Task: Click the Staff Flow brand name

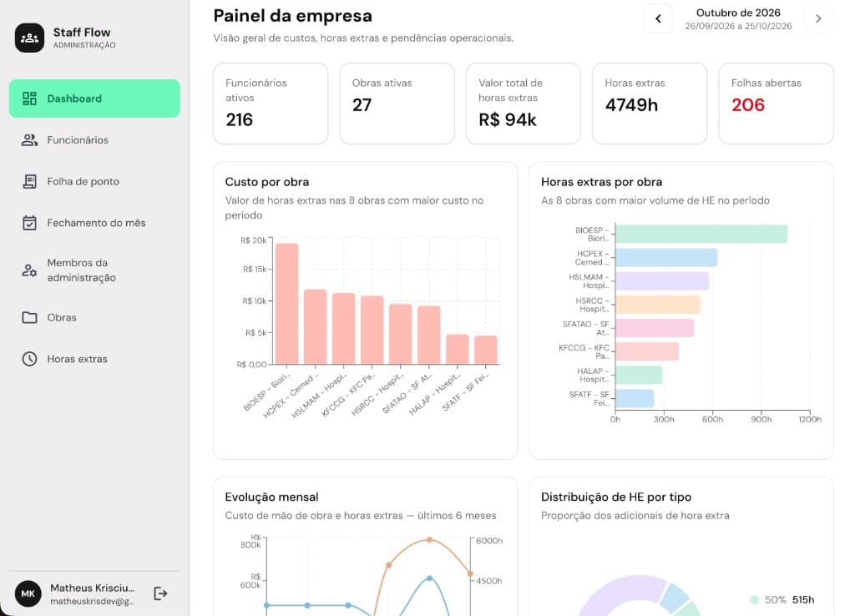Action: [x=82, y=33]
